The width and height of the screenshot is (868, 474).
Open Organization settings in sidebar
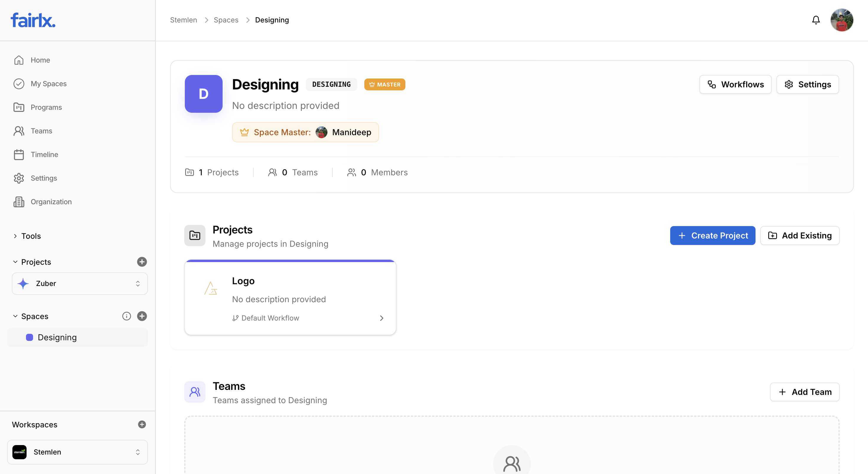point(51,202)
